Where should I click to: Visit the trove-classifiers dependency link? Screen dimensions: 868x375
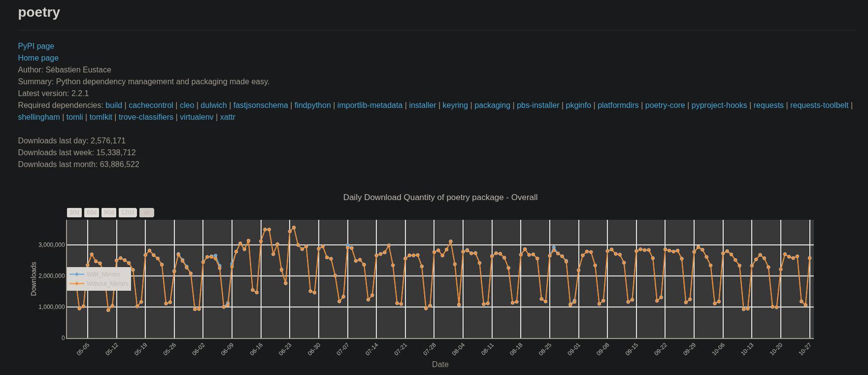tap(146, 117)
